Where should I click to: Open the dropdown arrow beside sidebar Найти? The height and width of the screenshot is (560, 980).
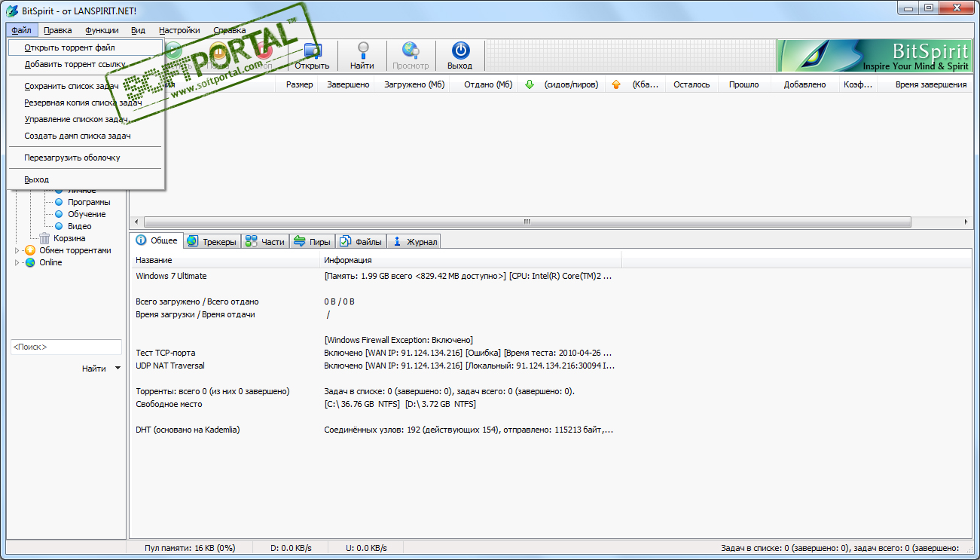118,369
